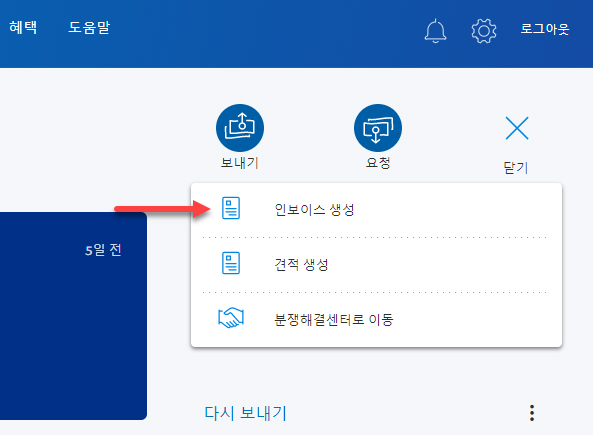Click the 로그아웃 link
The height and width of the screenshot is (435, 593).
(545, 29)
